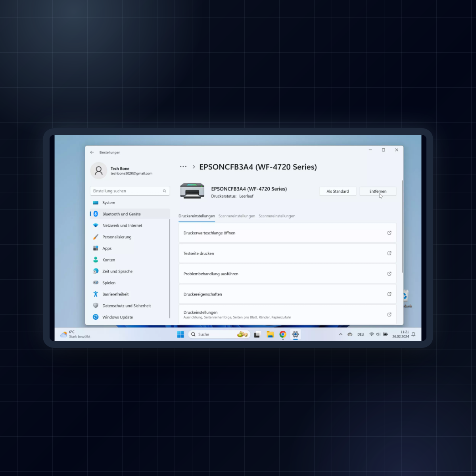Click the 'Testseite drucken' row
Screen dimensions: 476x476
(x=287, y=253)
